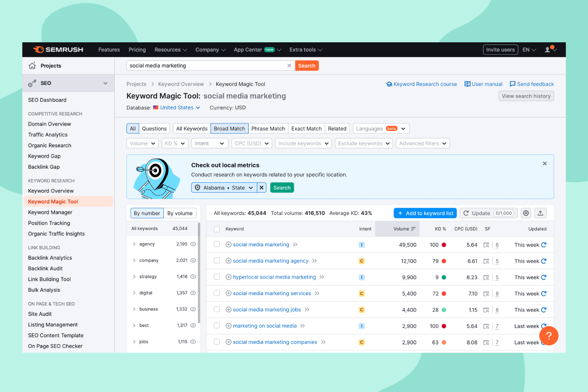This screenshot has height=392, width=588.
Task: Click the Add to keyword list button
Action: [425, 213]
